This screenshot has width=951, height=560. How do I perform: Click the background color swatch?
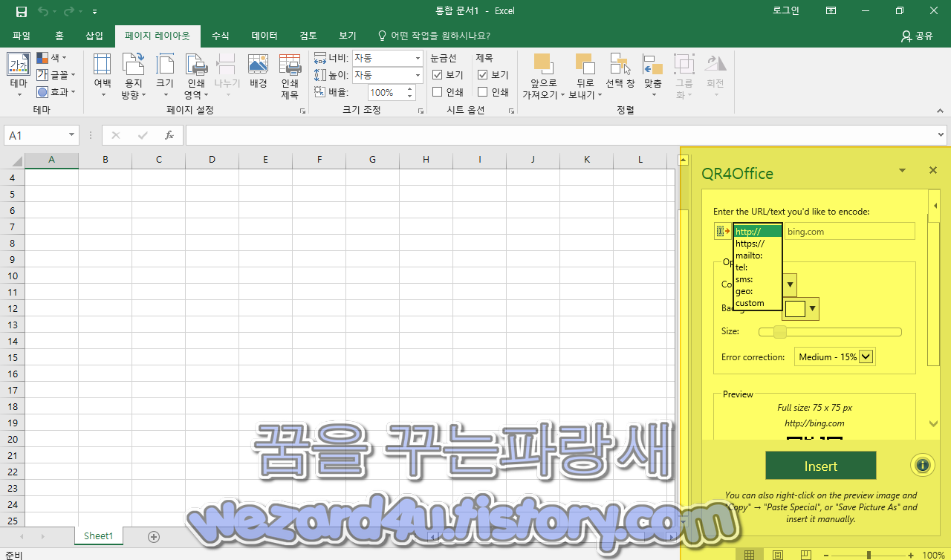[795, 309]
